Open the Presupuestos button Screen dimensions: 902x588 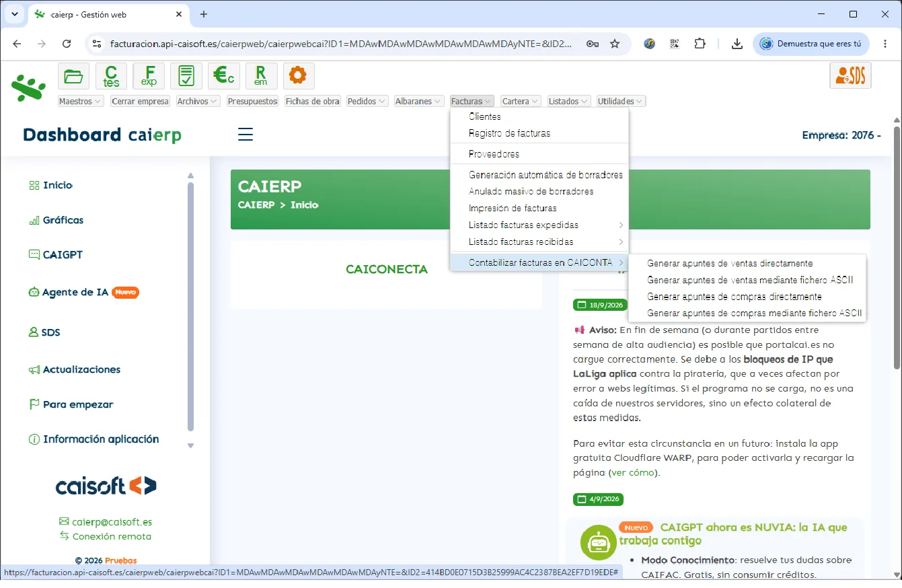252,102
